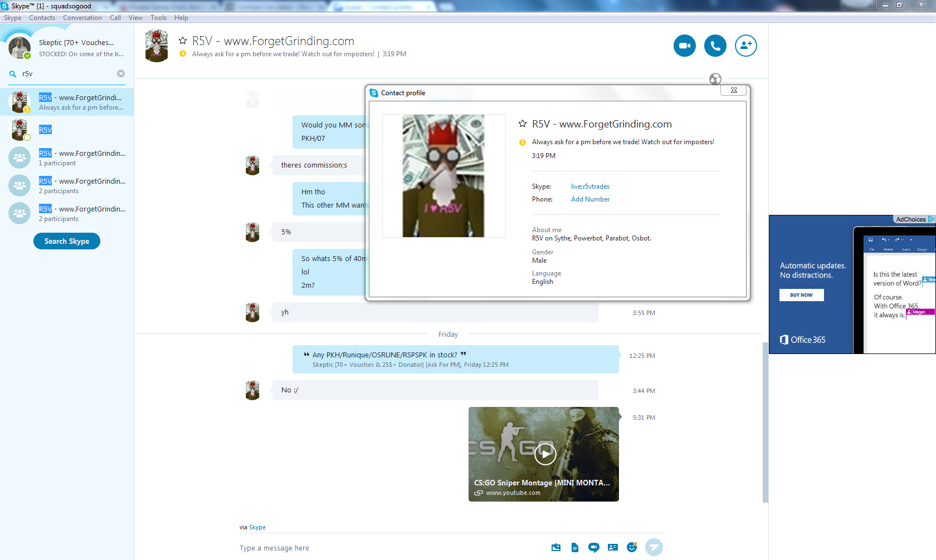Open the Help menu
Viewport: 936px width, 560px height.
[x=181, y=18]
